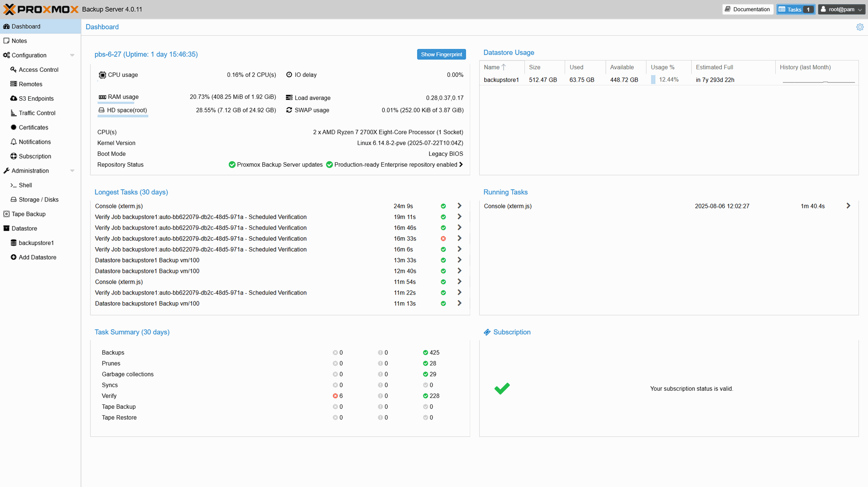Click the Show Fingerprint button

[441, 54]
